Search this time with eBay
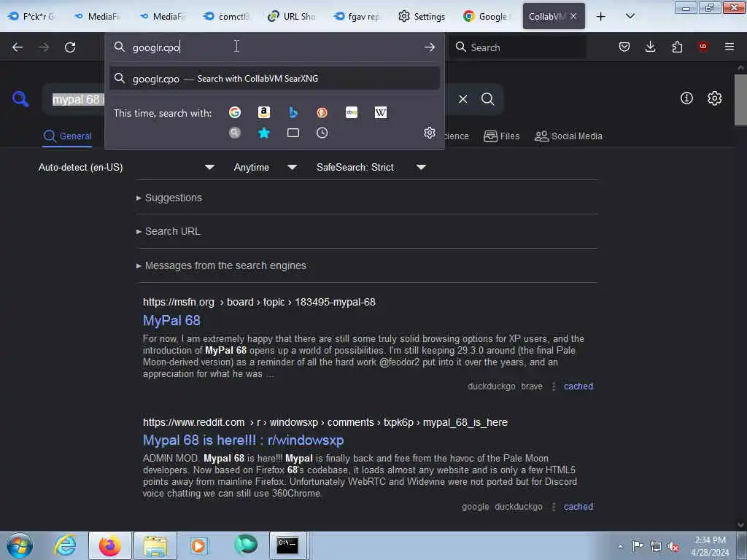Screen dimensions: 747x560 point(352,112)
